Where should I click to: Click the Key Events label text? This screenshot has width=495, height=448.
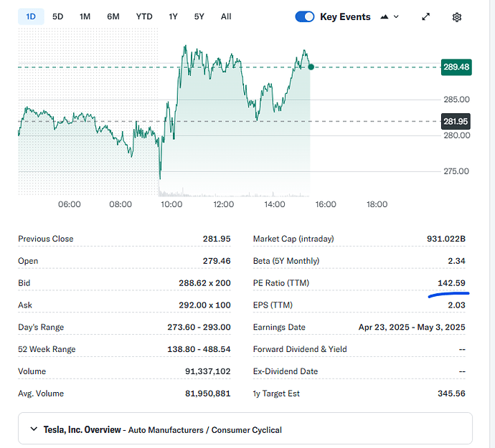click(345, 16)
